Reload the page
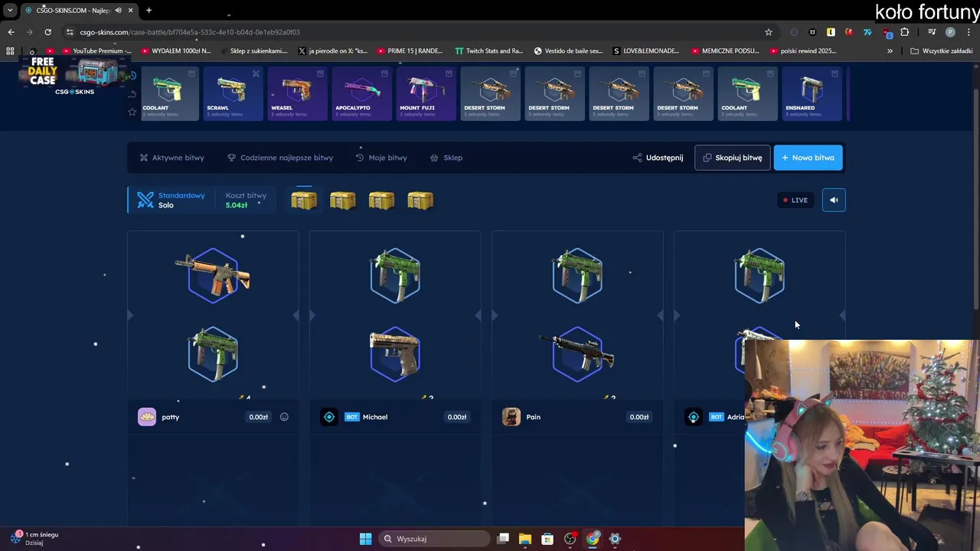 click(x=47, y=32)
